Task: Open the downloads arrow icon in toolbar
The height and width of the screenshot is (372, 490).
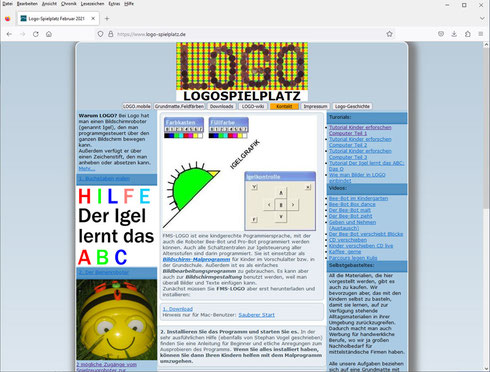Action: [454, 34]
